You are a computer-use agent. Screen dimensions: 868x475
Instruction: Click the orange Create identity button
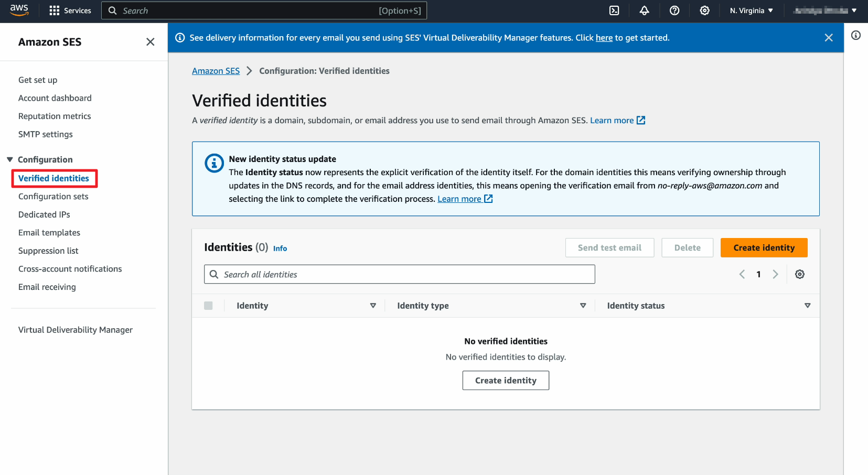(764, 247)
